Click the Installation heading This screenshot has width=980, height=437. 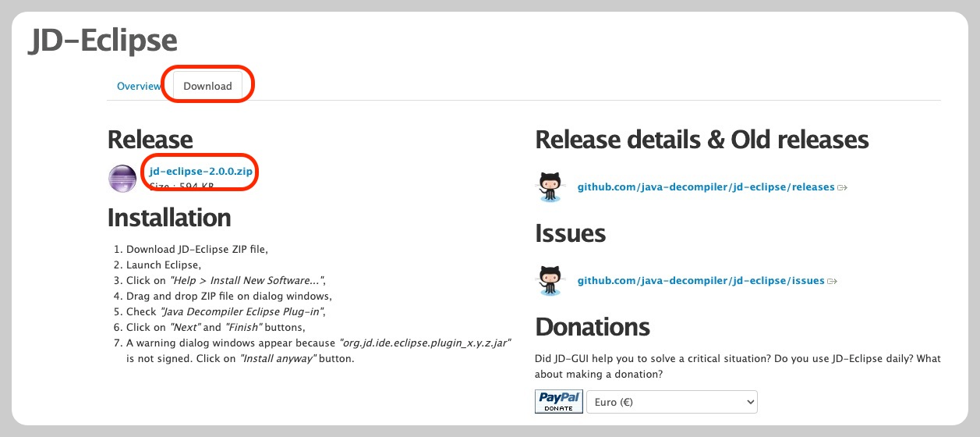pos(169,217)
